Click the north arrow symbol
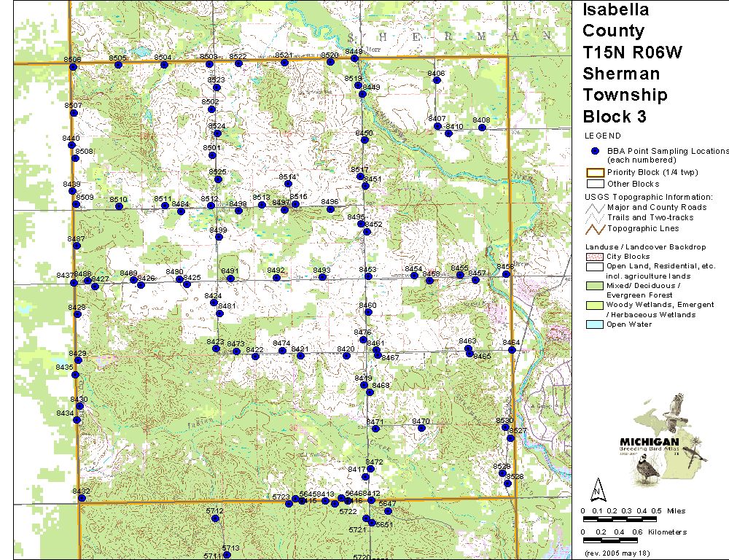 point(597,487)
